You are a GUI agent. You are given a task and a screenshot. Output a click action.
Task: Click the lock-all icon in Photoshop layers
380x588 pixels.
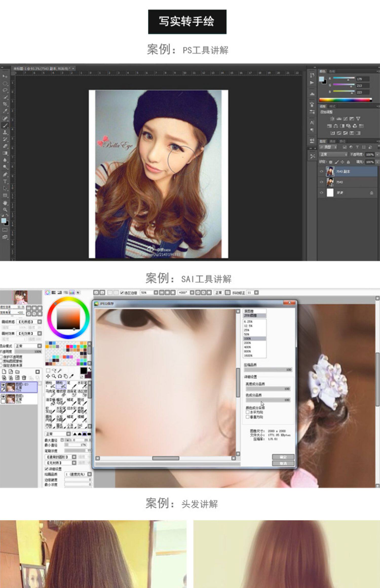coord(348,162)
